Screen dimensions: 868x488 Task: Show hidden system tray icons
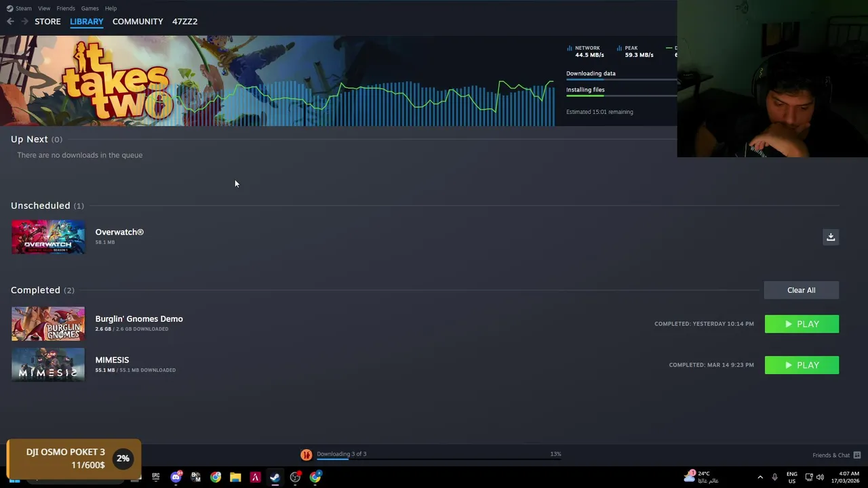(760, 477)
